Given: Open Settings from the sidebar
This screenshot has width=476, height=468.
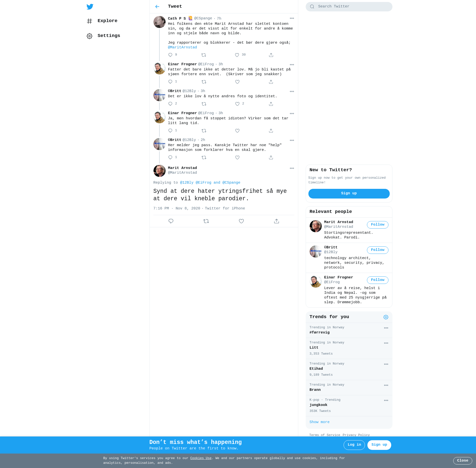Looking at the screenshot, I should pos(109,36).
